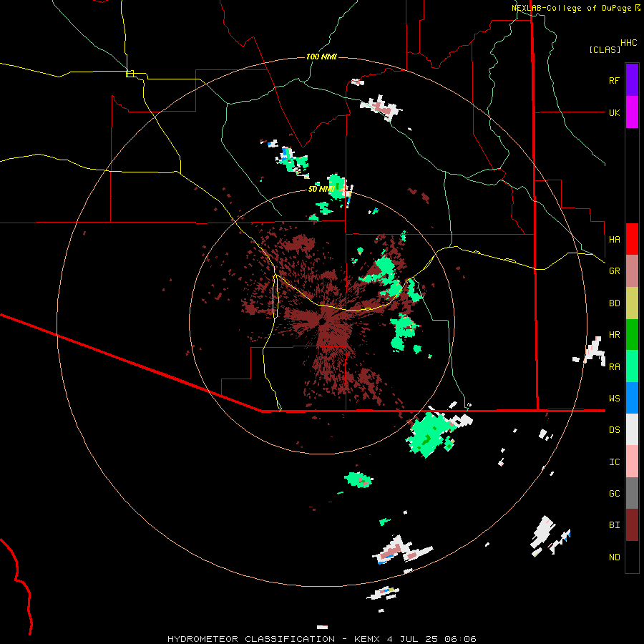Click the RA light green legend swatch
This screenshot has width=644, height=644.
pos(632,366)
